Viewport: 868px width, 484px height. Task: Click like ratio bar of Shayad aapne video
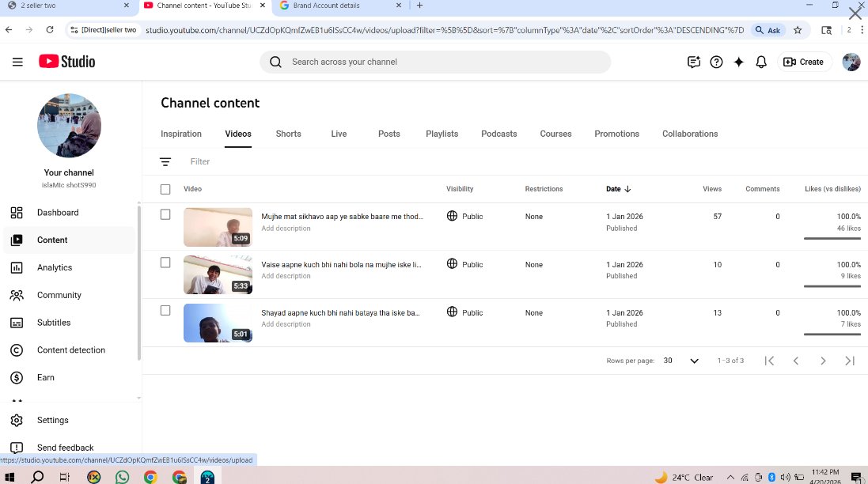point(832,334)
